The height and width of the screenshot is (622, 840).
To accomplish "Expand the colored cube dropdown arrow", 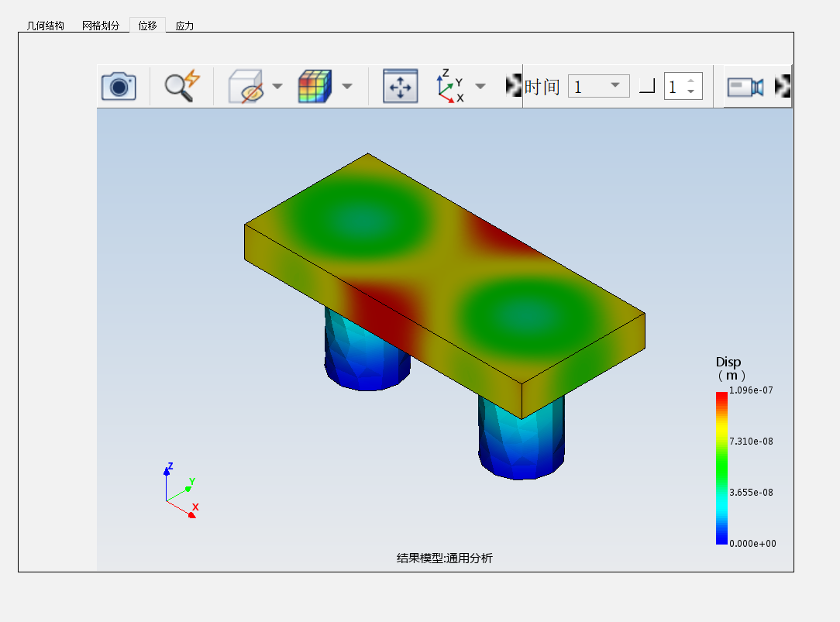I will pyautogui.click(x=347, y=86).
